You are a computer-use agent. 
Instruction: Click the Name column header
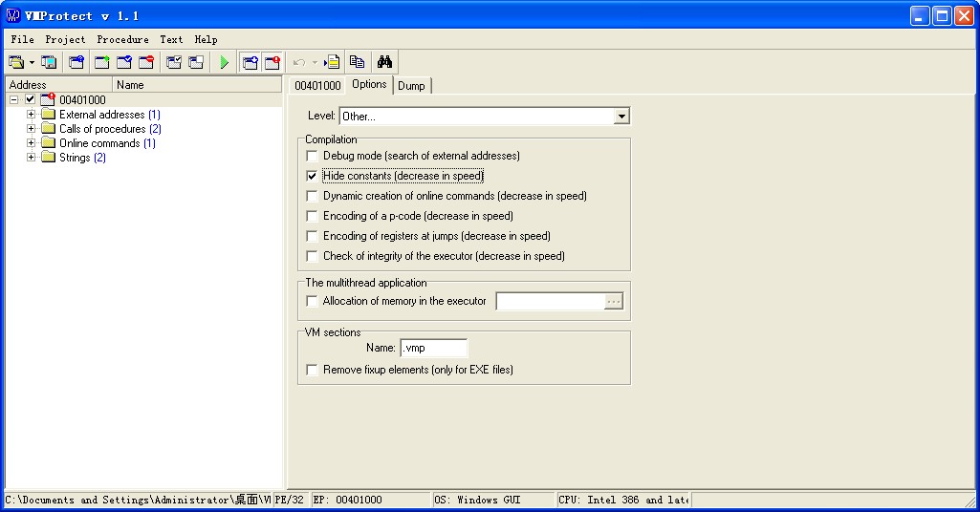pyautogui.click(x=198, y=84)
